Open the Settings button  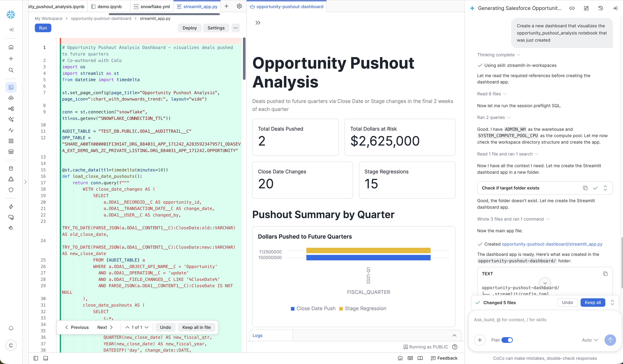tap(216, 28)
